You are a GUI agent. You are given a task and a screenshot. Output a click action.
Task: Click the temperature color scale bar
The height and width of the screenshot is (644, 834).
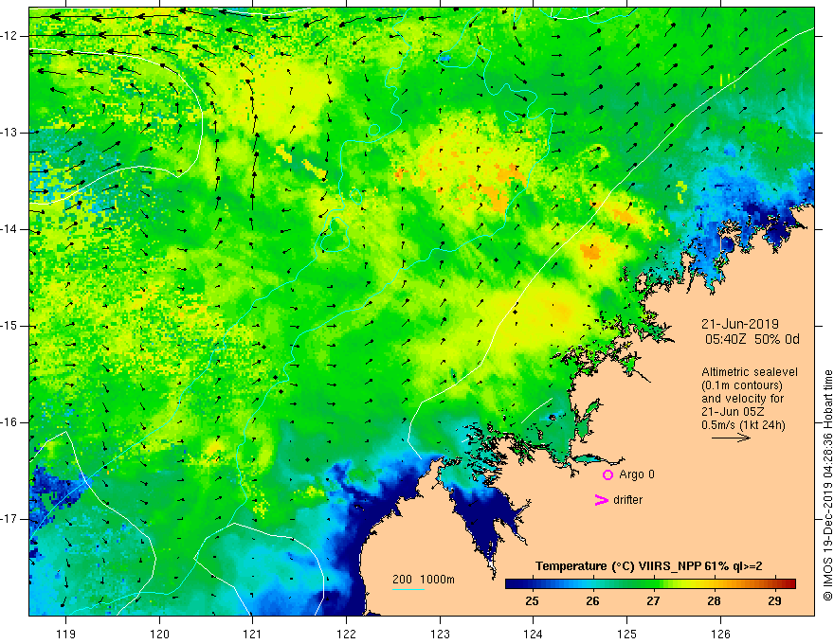coord(650,584)
